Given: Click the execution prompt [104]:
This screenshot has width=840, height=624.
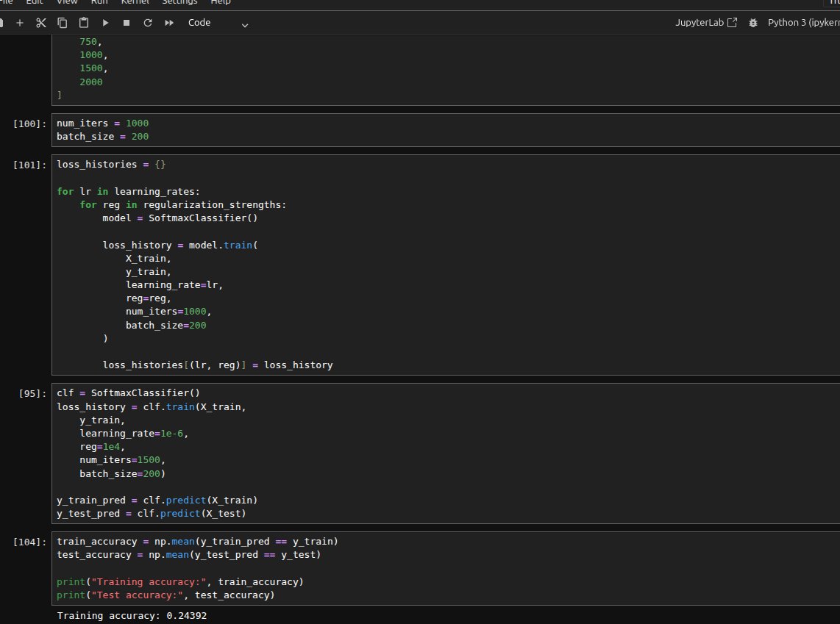Looking at the screenshot, I should tap(29, 542).
